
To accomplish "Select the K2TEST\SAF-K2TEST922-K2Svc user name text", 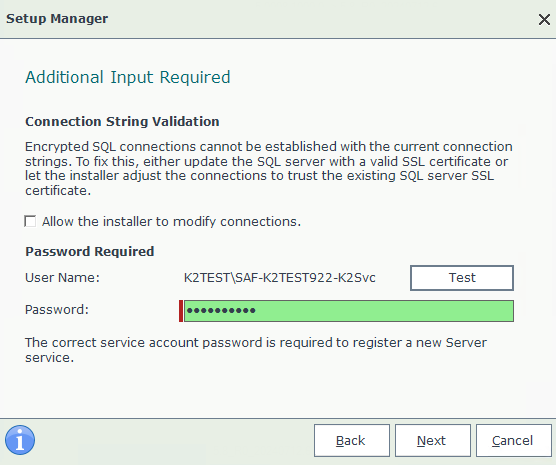I will click(279, 278).
